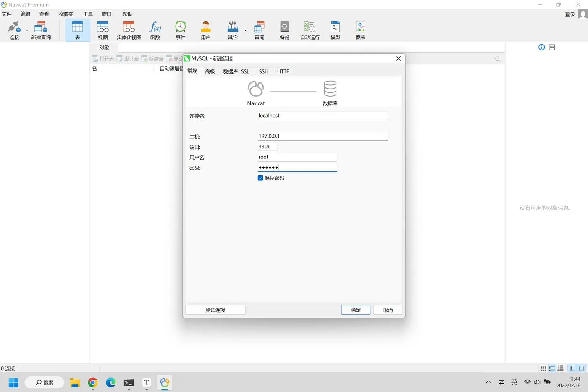Switch to 视图 (View) objects
Viewport: 588px width, 392px height.
[103, 30]
